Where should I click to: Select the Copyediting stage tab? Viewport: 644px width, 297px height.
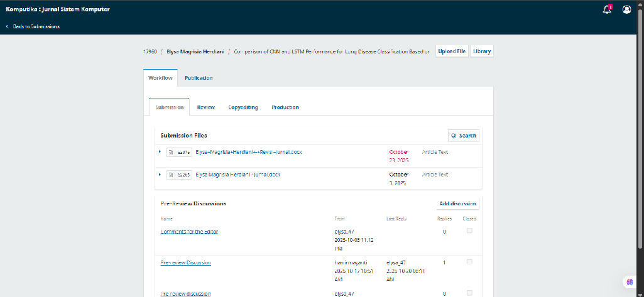click(243, 107)
